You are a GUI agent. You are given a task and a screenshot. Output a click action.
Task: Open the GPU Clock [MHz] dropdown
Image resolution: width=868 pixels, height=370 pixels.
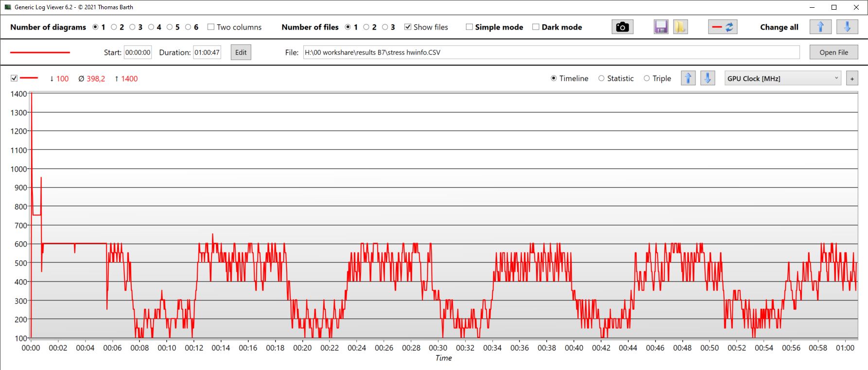782,78
